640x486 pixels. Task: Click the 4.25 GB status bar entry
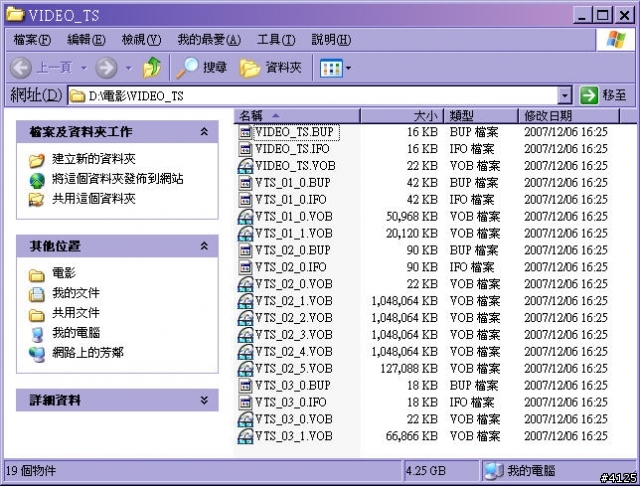click(x=425, y=470)
